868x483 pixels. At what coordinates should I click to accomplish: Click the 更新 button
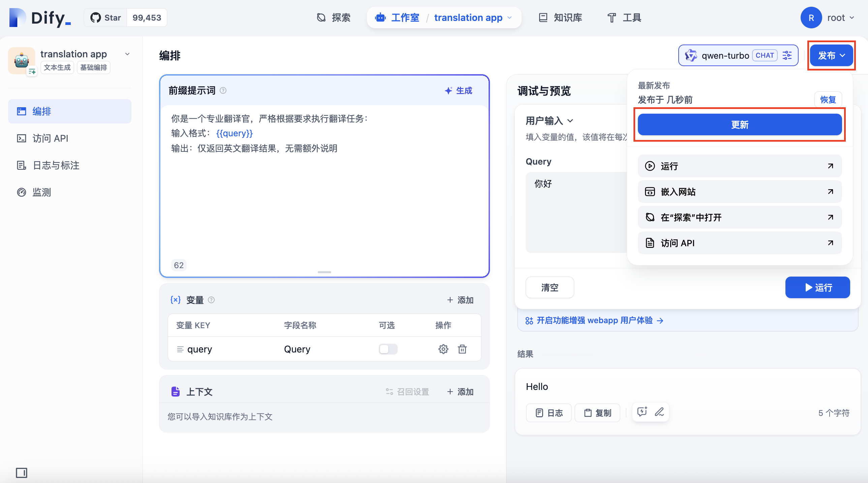(x=739, y=124)
